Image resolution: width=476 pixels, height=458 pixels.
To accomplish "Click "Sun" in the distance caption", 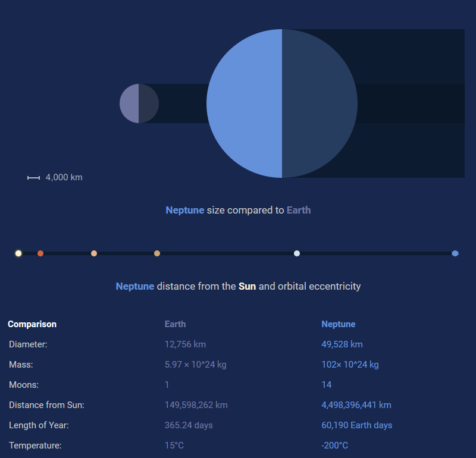I will tap(247, 286).
